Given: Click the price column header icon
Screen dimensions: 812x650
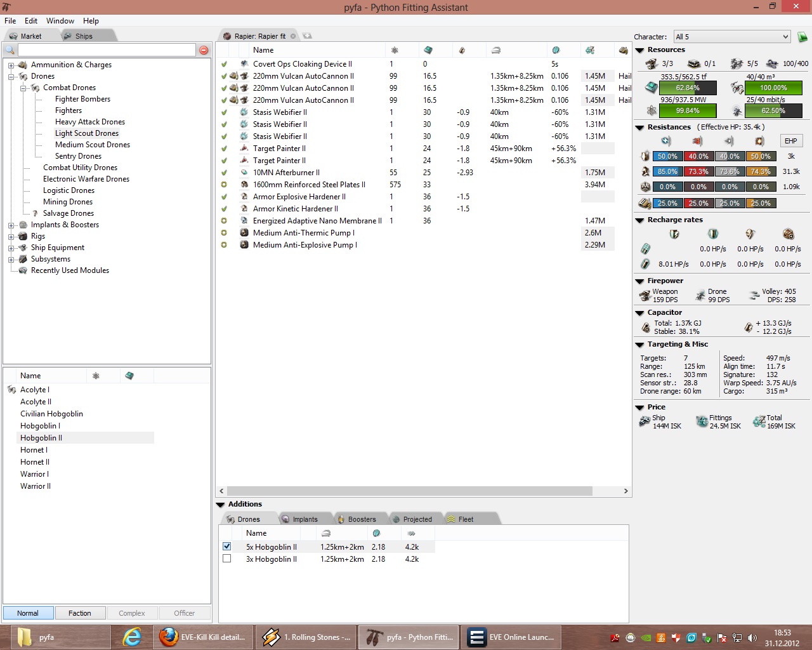Looking at the screenshot, I should pyautogui.click(x=590, y=50).
